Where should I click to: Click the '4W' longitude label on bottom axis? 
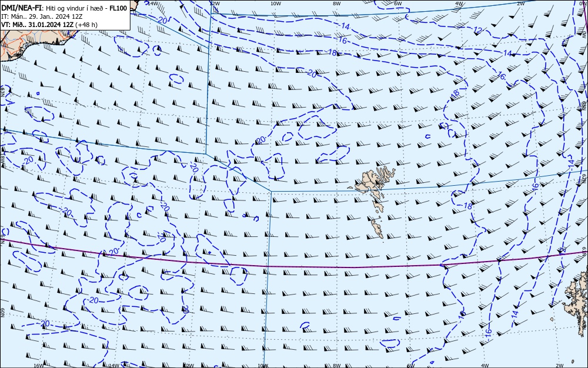pyautogui.click(x=485, y=366)
